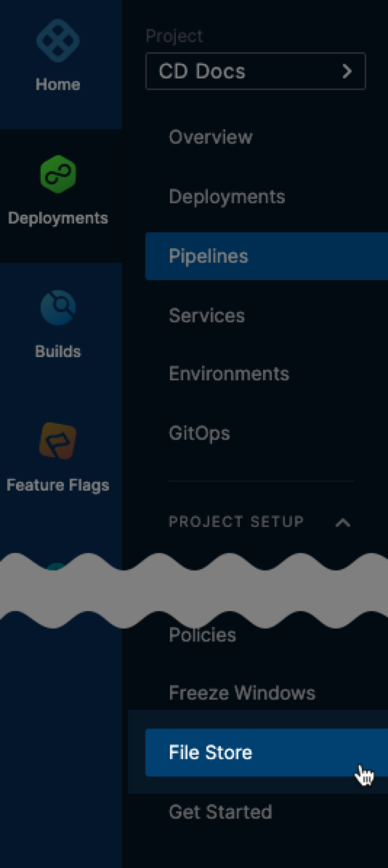Click the Builds label in sidebar

click(57, 351)
